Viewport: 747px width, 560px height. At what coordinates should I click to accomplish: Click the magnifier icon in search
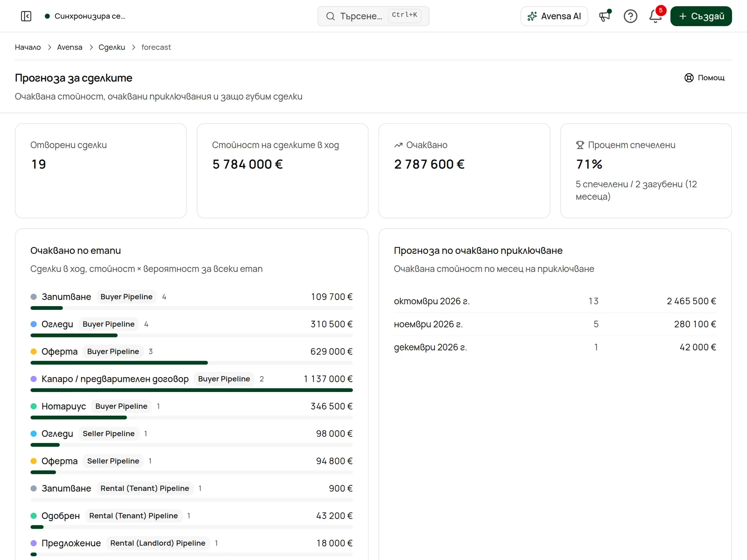(331, 16)
